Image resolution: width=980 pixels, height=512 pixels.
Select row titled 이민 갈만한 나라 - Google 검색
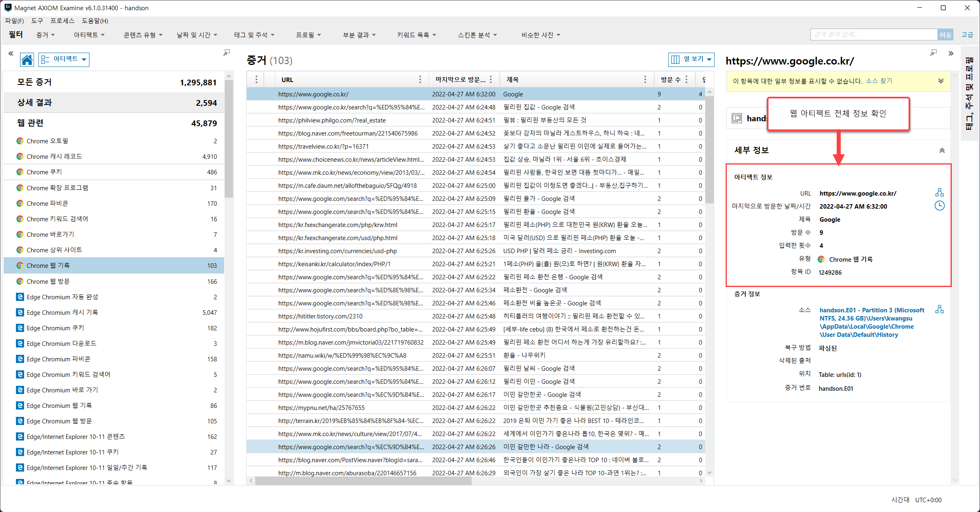[x=476, y=447]
